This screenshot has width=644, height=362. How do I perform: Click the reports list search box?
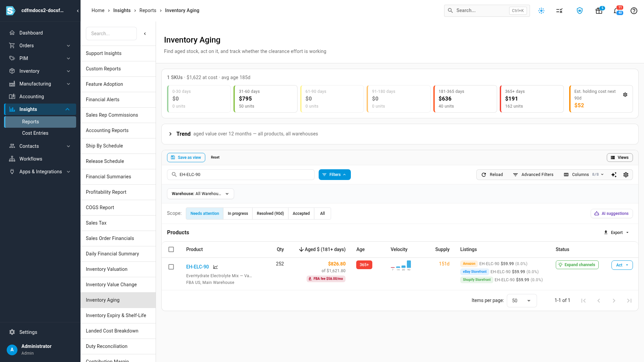pos(111,34)
